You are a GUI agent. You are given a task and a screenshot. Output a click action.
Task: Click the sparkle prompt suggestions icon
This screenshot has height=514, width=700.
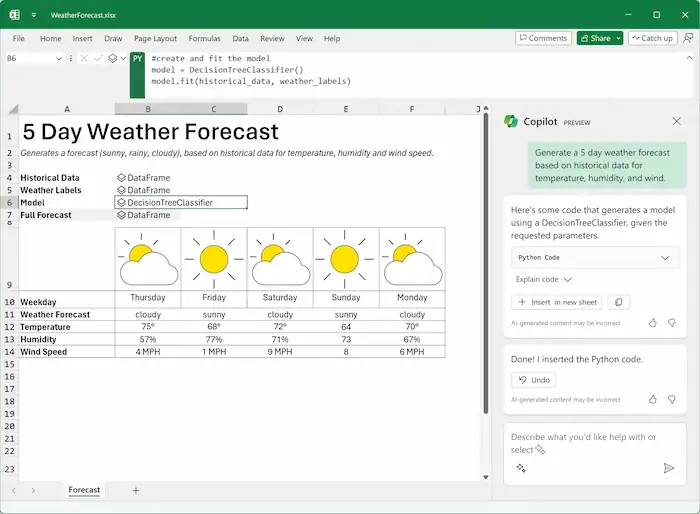(x=521, y=468)
